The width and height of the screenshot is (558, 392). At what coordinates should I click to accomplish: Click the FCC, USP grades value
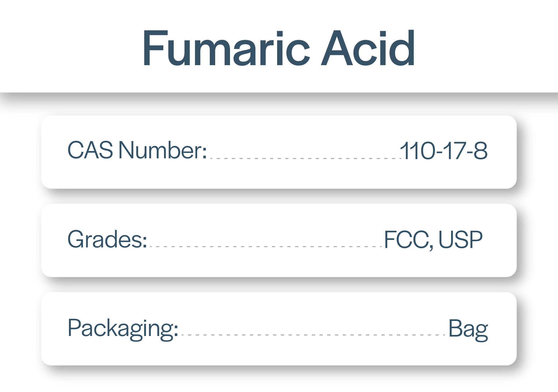point(433,239)
